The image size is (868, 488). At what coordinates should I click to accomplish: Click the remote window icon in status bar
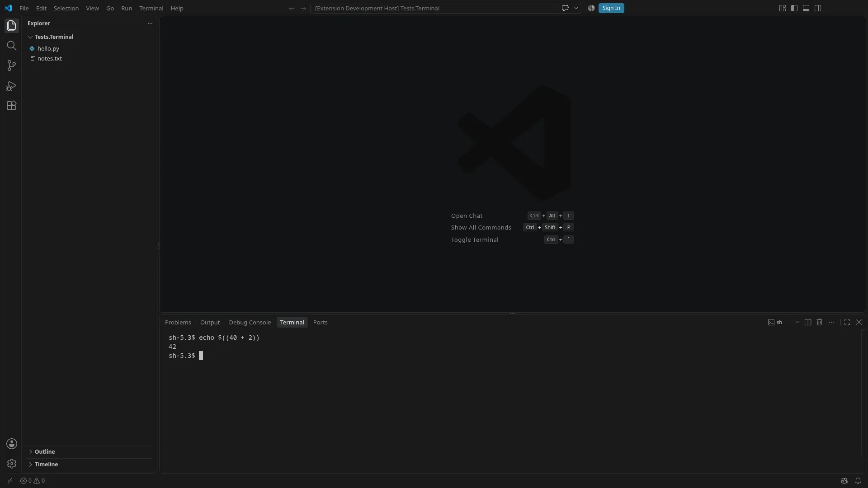[10, 481]
